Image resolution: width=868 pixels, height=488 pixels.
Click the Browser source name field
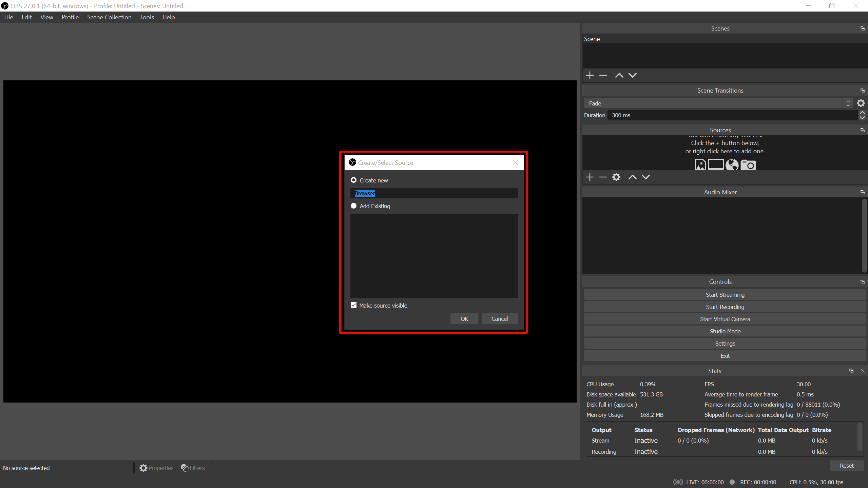coord(434,193)
